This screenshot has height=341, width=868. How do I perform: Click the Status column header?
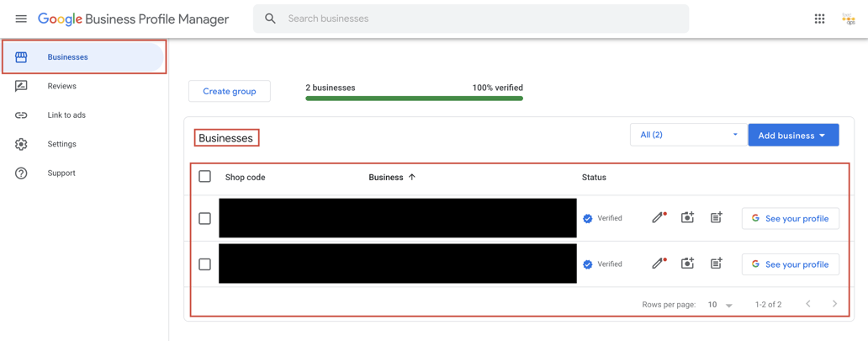click(x=594, y=178)
